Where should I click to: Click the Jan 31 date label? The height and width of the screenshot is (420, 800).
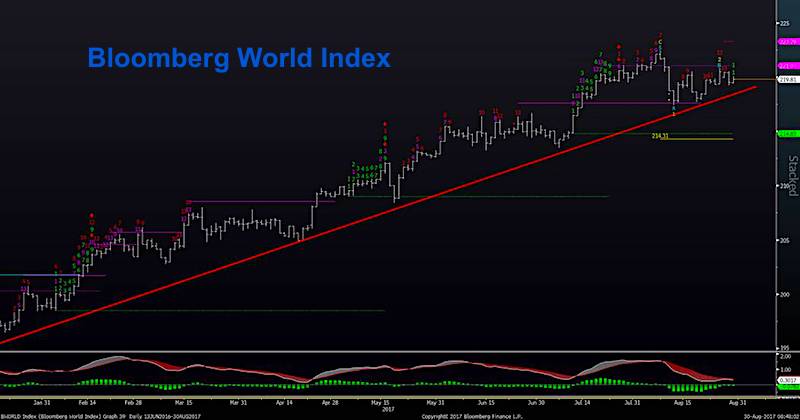tap(42, 403)
